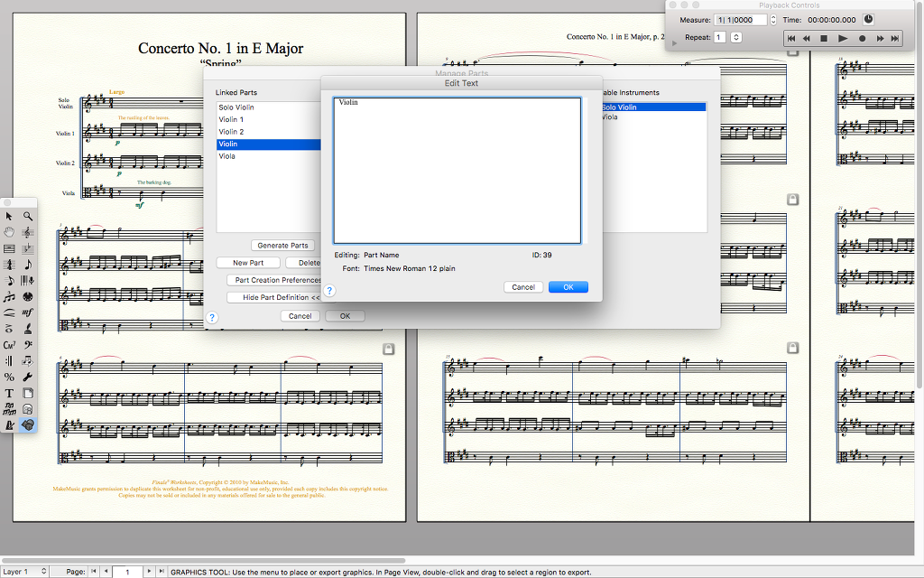924x578 pixels.
Task: Activate the Text tool
Action: (10, 393)
